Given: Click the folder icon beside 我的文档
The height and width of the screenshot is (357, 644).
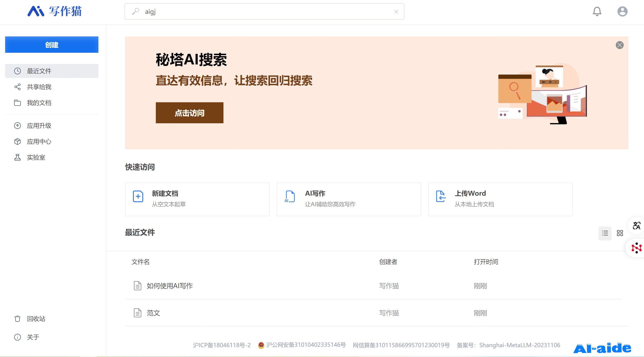Looking at the screenshot, I should 17,103.
